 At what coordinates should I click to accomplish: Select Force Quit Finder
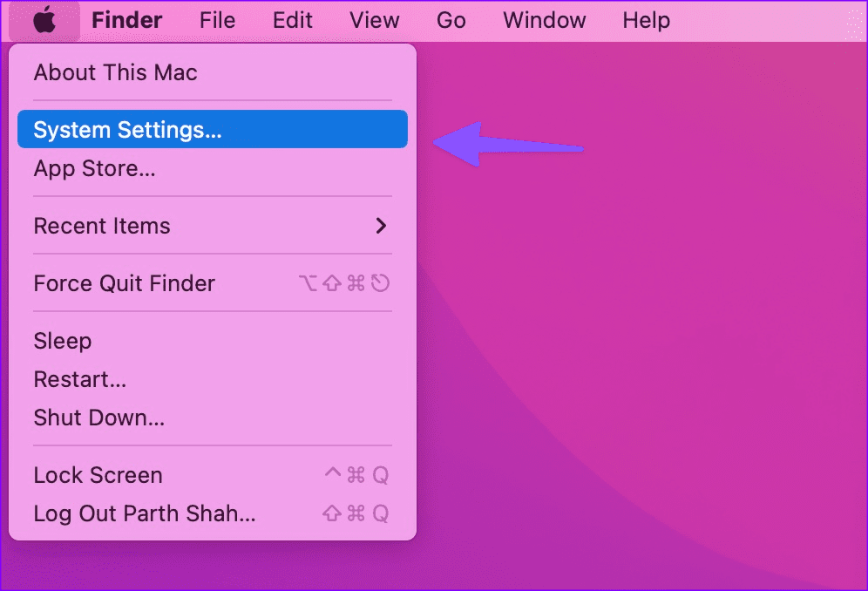click(213, 283)
